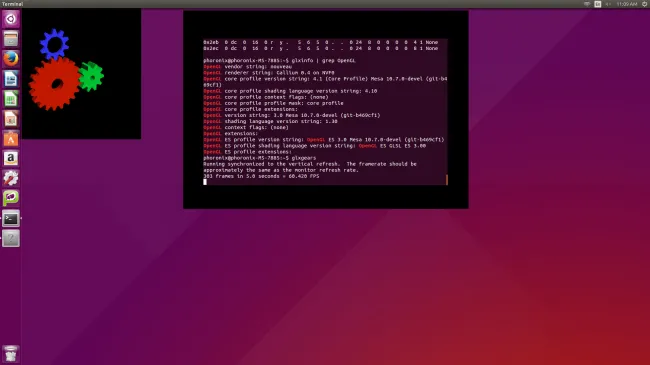Click the 'glxgears' command prompt line

click(x=260, y=158)
